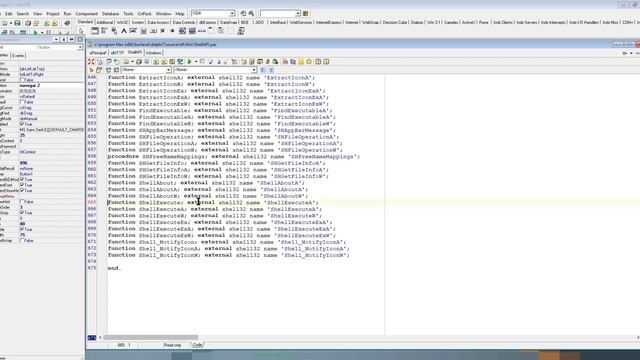The width and height of the screenshot is (640, 360).
Task: Click the Set debug desktop icon
Action: [x=251, y=13]
